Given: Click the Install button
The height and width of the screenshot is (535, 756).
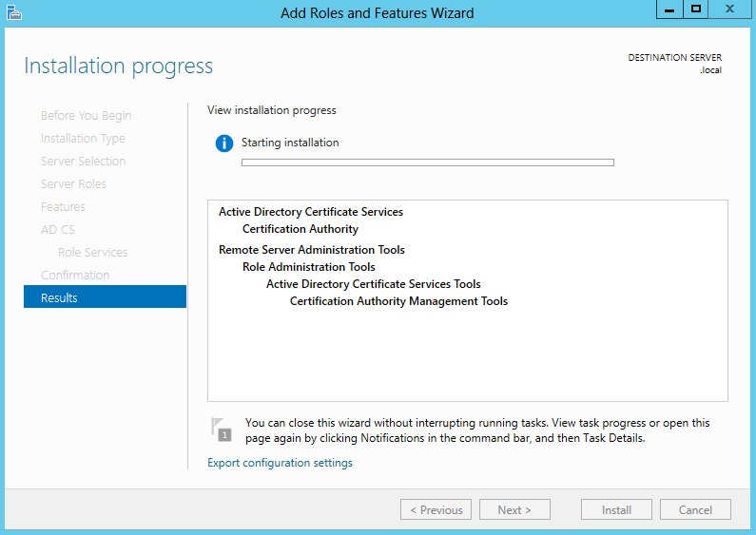Looking at the screenshot, I should [x=616, y=509].
